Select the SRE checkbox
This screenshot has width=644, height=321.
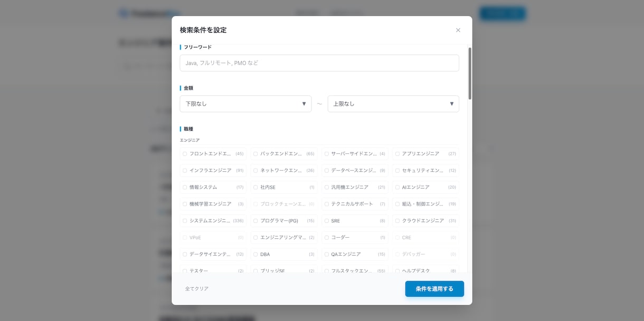[x=326, y=221]
